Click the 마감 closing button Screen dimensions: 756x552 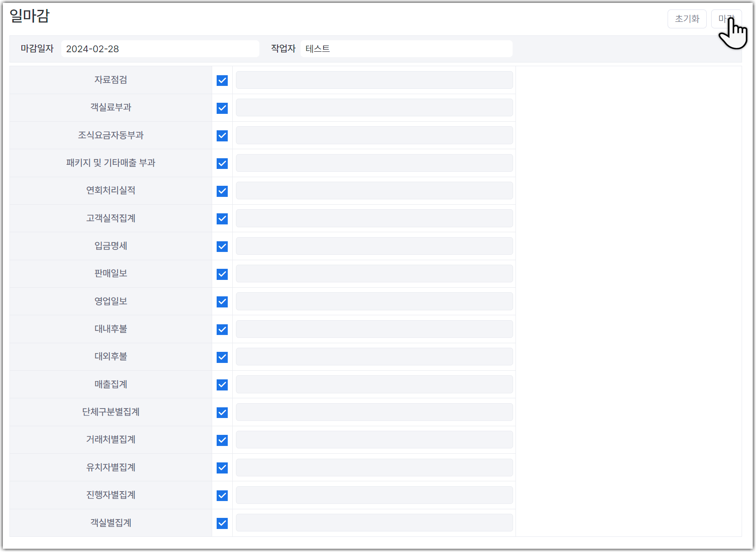click(726, 19)
